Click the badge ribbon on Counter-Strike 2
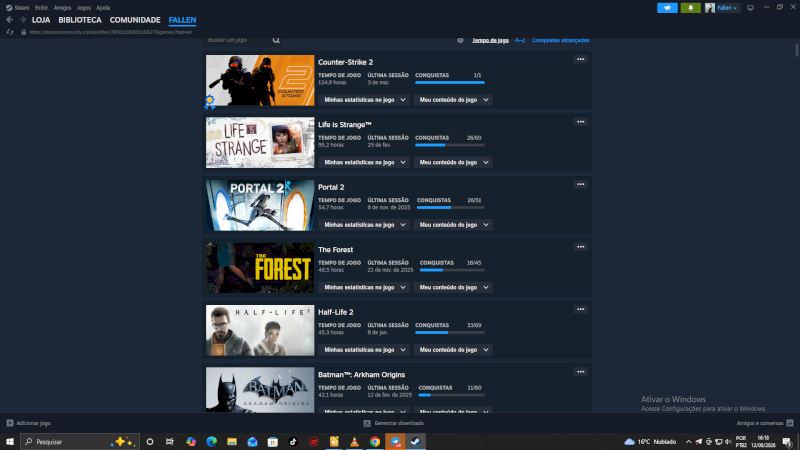Image resolution: width=800 pixels, height=450 pixels. (x=210, y=102)
